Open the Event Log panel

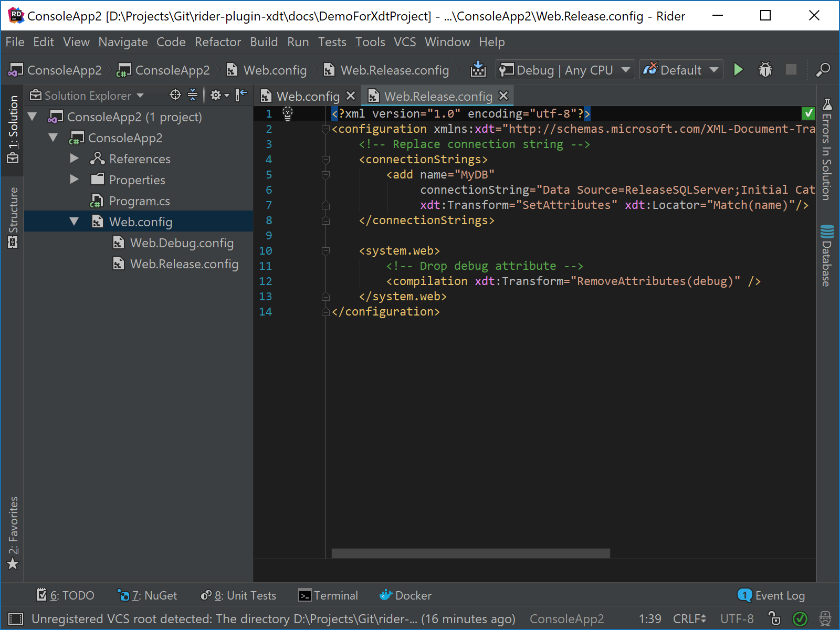(771, 595)
